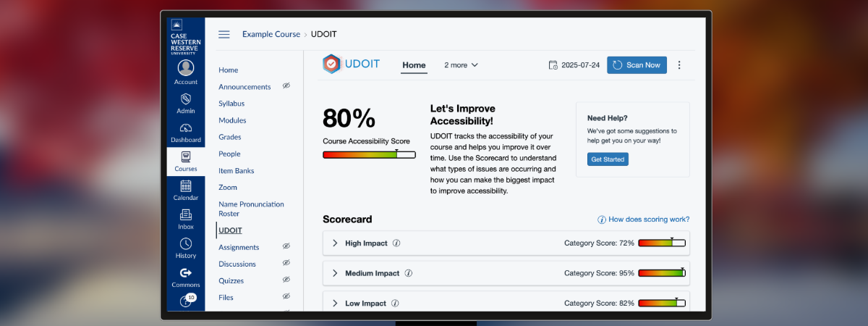
Task: Open Syllabus in course navigation
Action: [x=231, y=104]
